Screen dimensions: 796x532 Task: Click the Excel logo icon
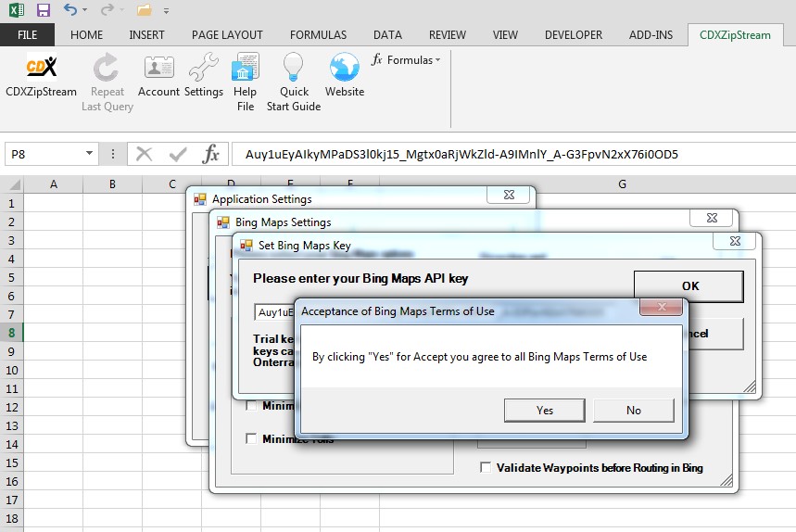click(x=17, y=9)
